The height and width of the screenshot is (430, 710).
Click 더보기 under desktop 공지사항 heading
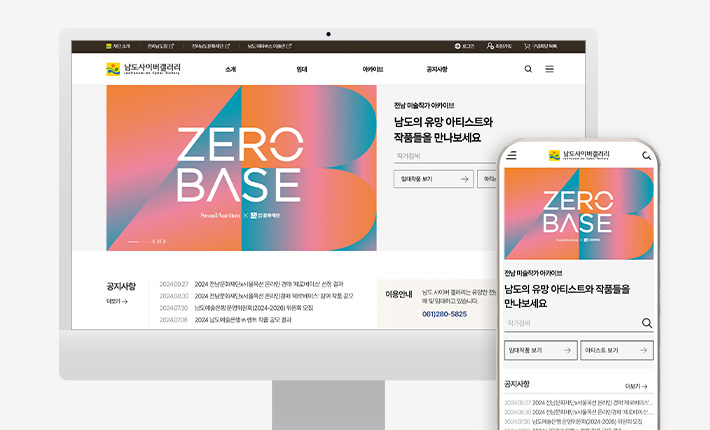point(117,301)
